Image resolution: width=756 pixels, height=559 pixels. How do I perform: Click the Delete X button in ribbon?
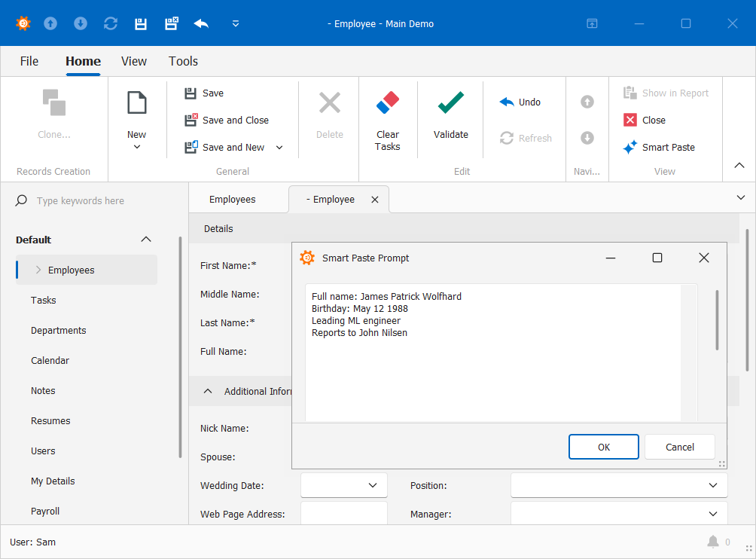coord(330,115)
